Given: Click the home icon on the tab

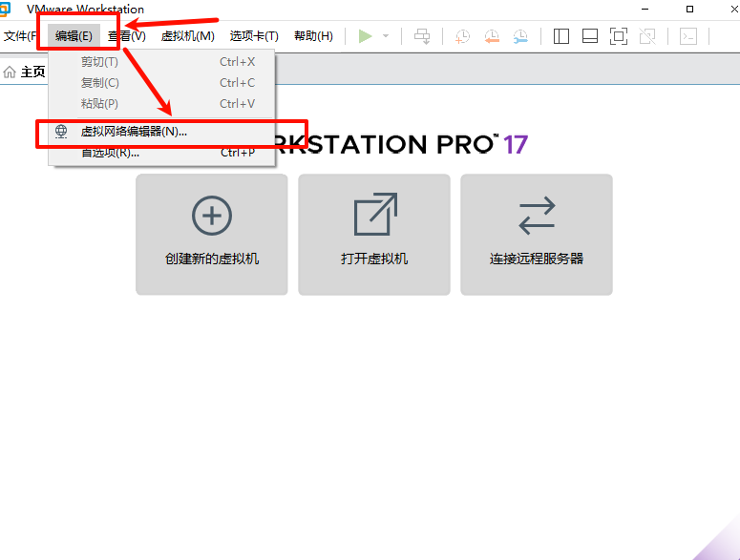Looking at the screenshot, I should [x=10, y=73].
